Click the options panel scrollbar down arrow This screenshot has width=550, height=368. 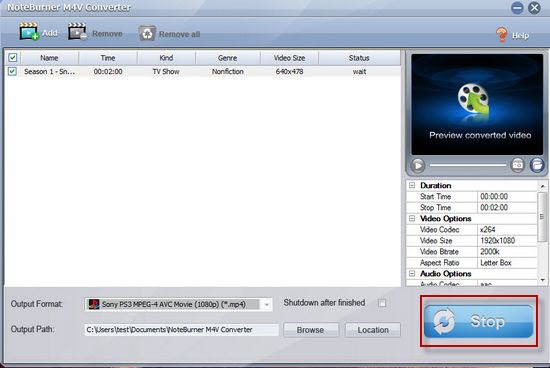point(543,280)
